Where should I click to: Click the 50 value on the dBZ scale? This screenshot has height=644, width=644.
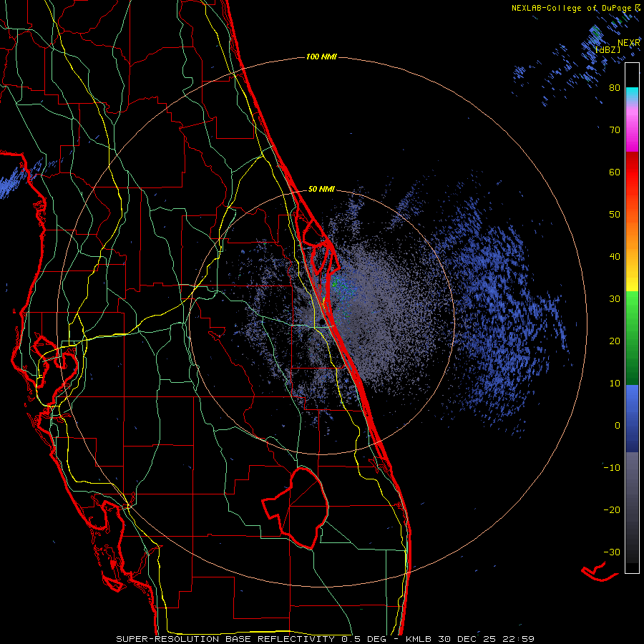615,215
